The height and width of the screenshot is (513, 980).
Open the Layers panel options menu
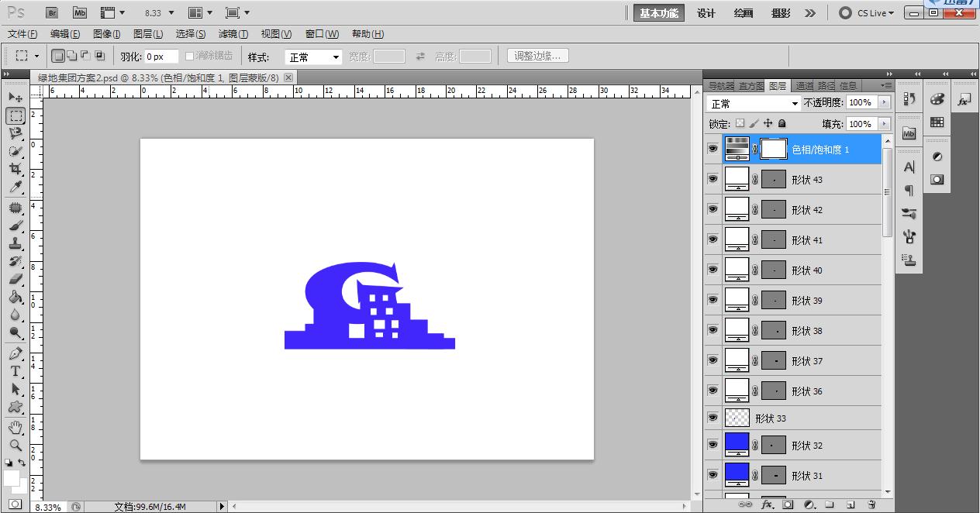click(x=886, y=85)
